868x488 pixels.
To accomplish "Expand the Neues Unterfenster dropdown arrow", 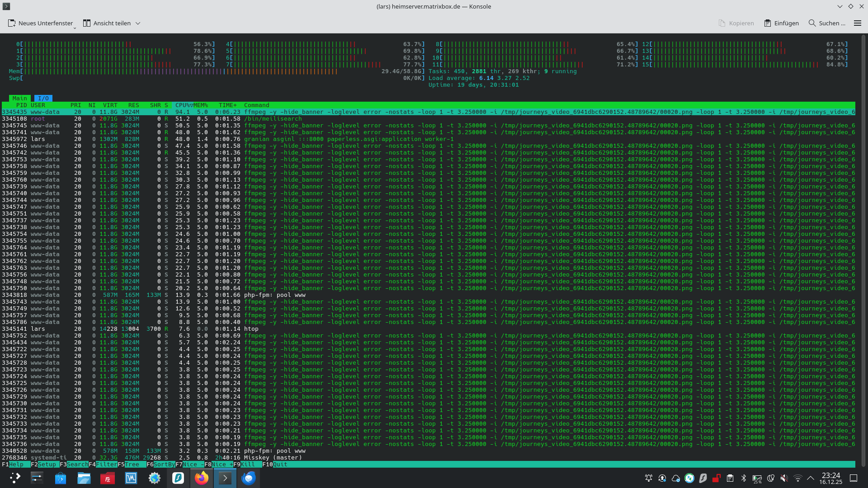I will pyautogui.click(x=75, y=28).
